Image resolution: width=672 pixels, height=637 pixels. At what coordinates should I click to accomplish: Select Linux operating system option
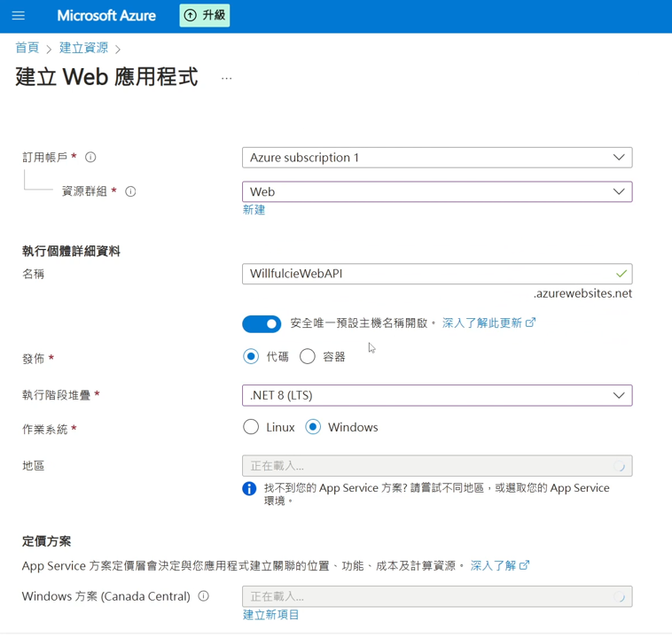[x=251, y=427]
